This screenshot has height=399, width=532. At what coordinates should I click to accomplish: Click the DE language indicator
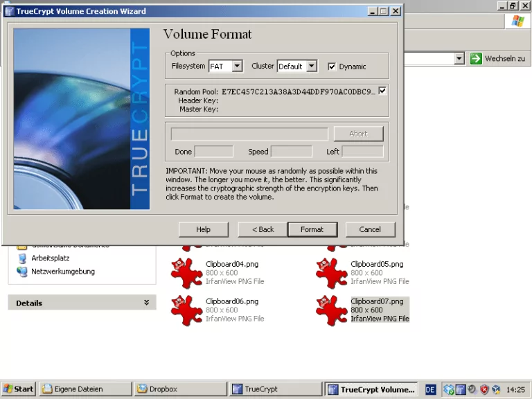tap(430, 389)
